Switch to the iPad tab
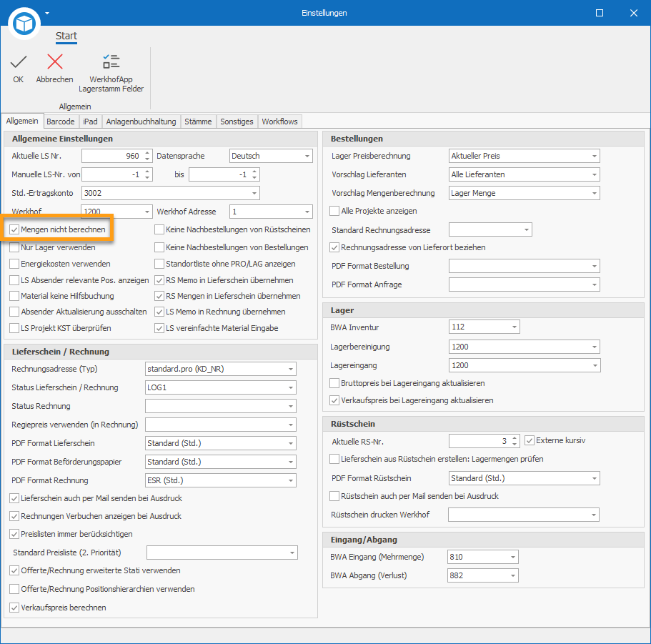This screenshot has height=644, width=651. coord(90,122)
